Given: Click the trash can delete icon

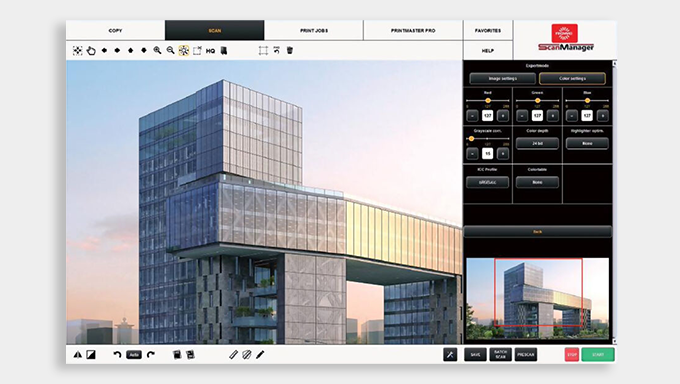Looking at the screenshot, I should pyautogui.click(x=290, y=50).
